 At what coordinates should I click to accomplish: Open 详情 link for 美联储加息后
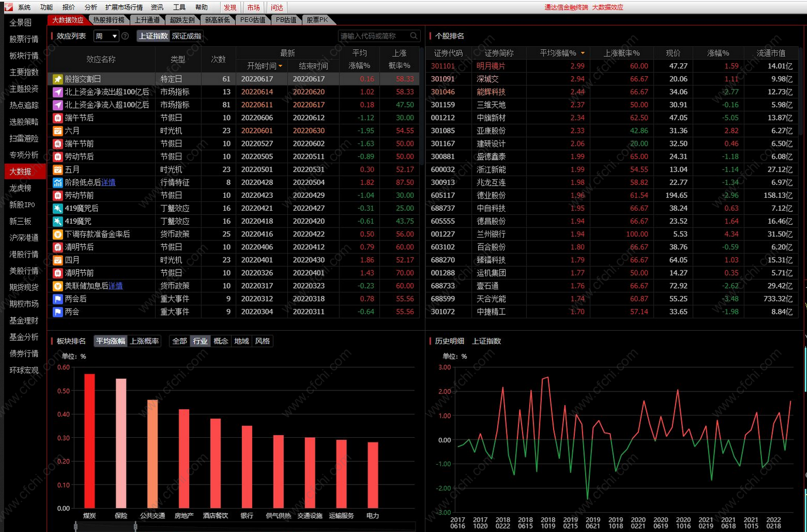(x=116, y=286)
